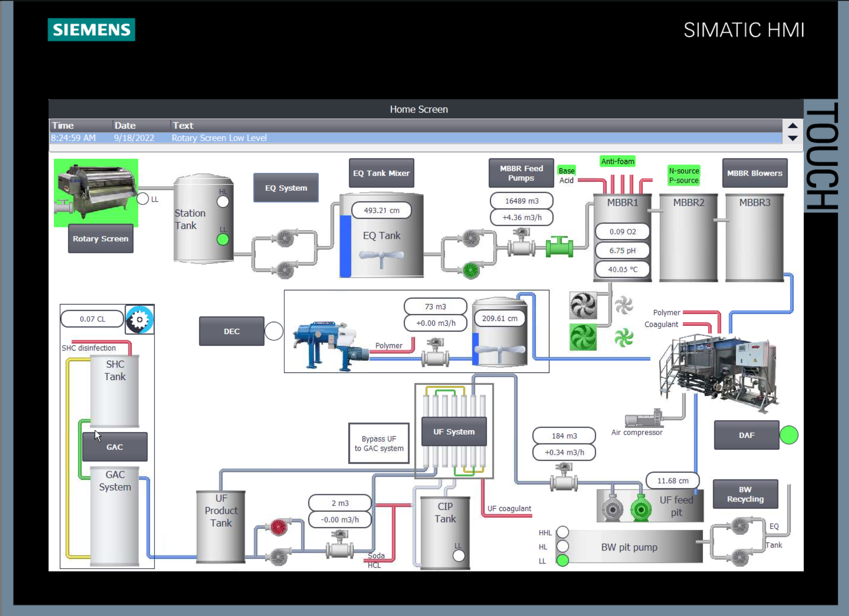Click the green valve after MBBR flow meter

click(559, 247)
